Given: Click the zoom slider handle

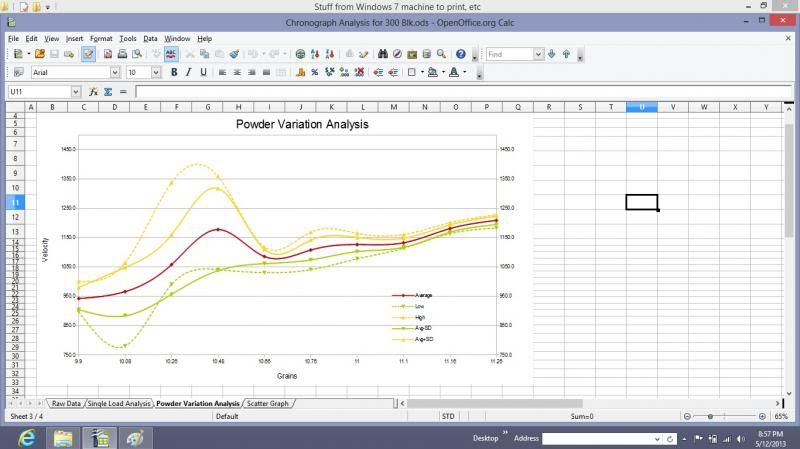Looking at the screenshot, I should 710,417.
